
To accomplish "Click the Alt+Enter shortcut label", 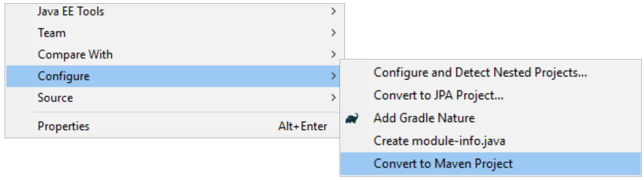I will (x=302, y=126).
